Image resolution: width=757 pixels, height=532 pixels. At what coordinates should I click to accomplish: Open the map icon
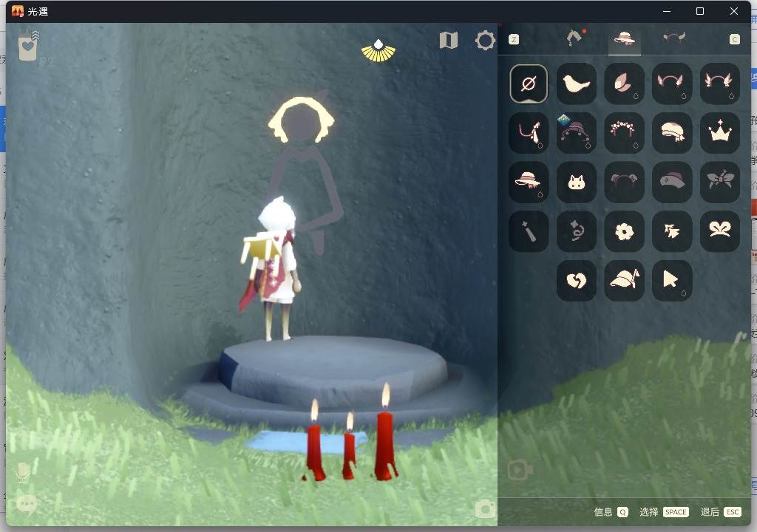[x=449, y=41]
